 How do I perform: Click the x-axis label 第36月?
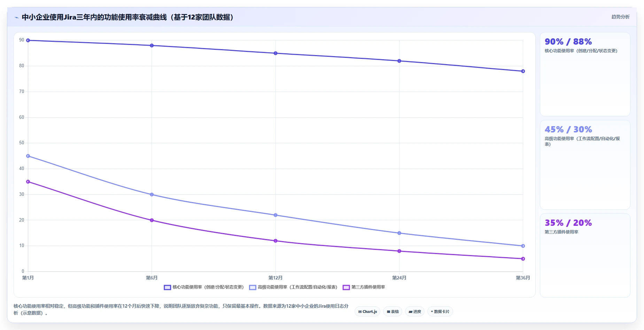coord(523,278)
